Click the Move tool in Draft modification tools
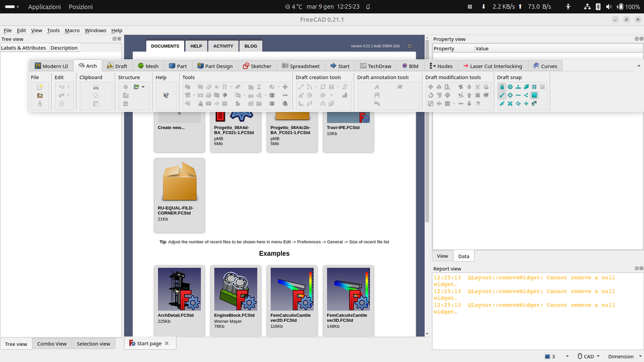This screenshot has height=362, width=644. (430, 87)
